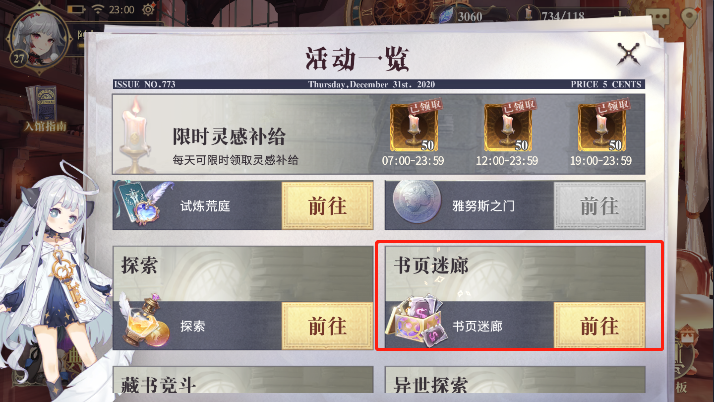Tap the silver coin icon of 雅努斯之门

[x=416, y=202]
